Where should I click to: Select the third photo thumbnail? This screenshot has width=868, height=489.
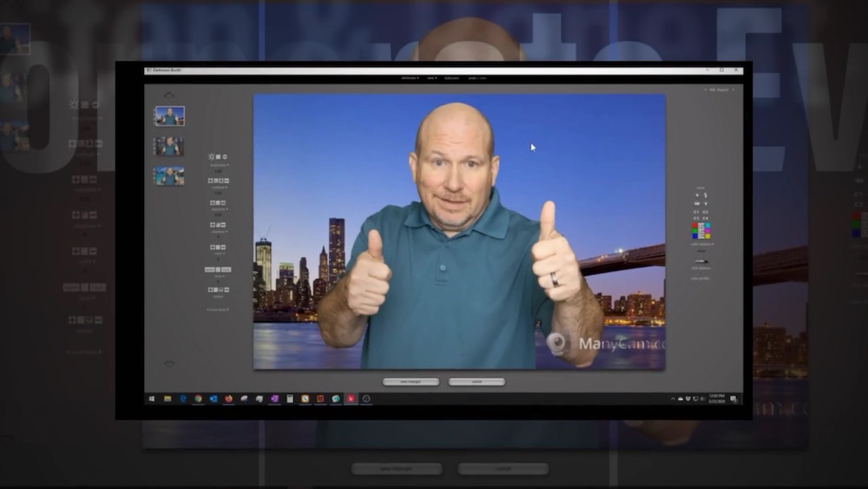click(x=169, y=176)
